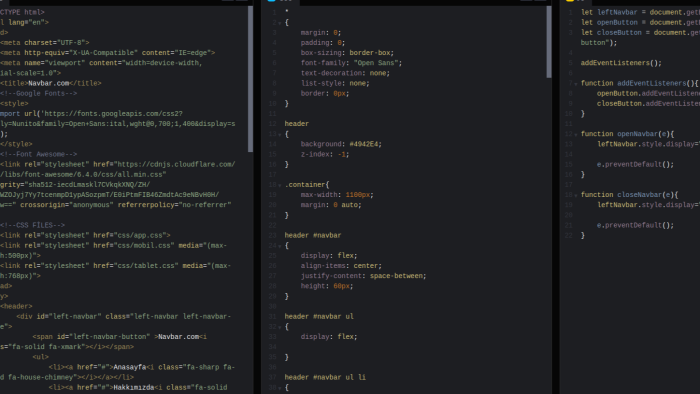Place cursor on the Navbar.com title tag line
The height and width of the screenshot is (394, 700).
(x=51, y=83)
